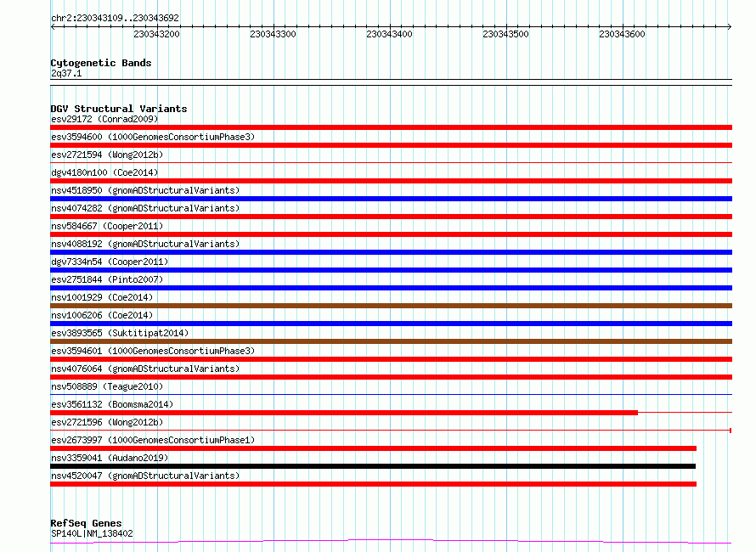Click the thin red line under esv2721596

click(391, 431)
